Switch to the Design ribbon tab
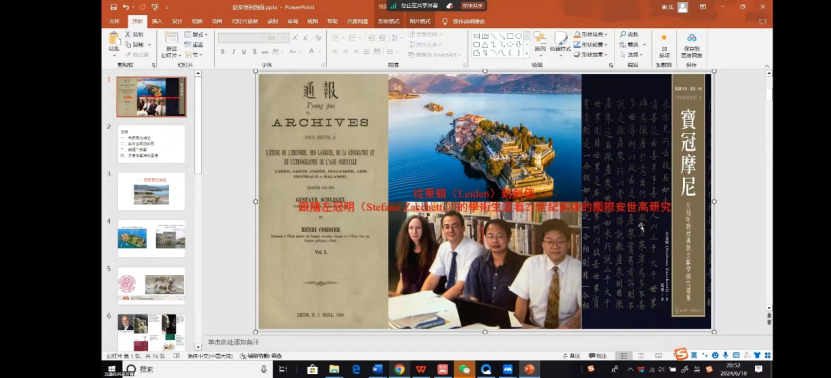The width and height of the screenshot is (831, 378). click(x=177, y=22)
